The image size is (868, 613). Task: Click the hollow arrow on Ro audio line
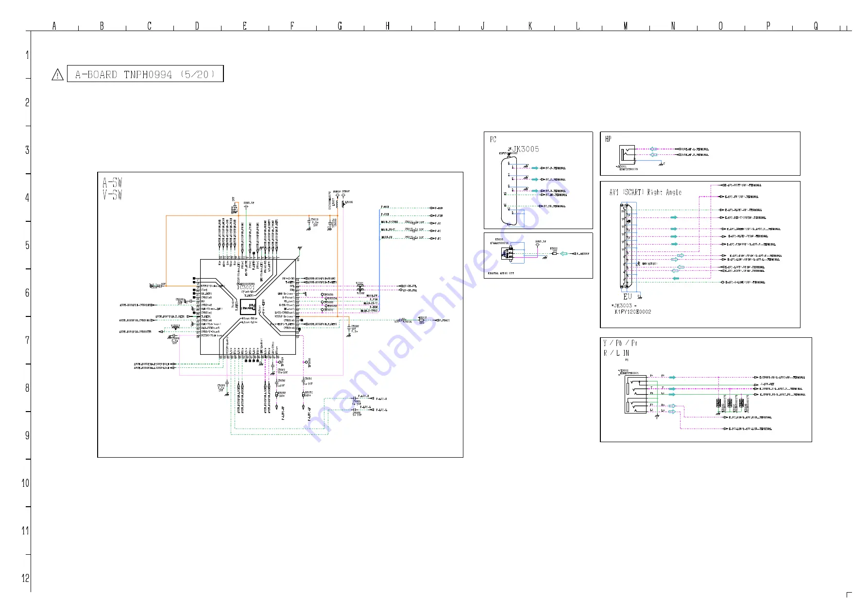pos(672,406)
